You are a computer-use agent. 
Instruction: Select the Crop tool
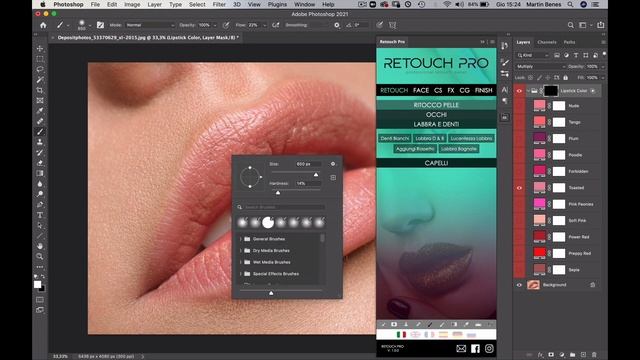(40, 90)
